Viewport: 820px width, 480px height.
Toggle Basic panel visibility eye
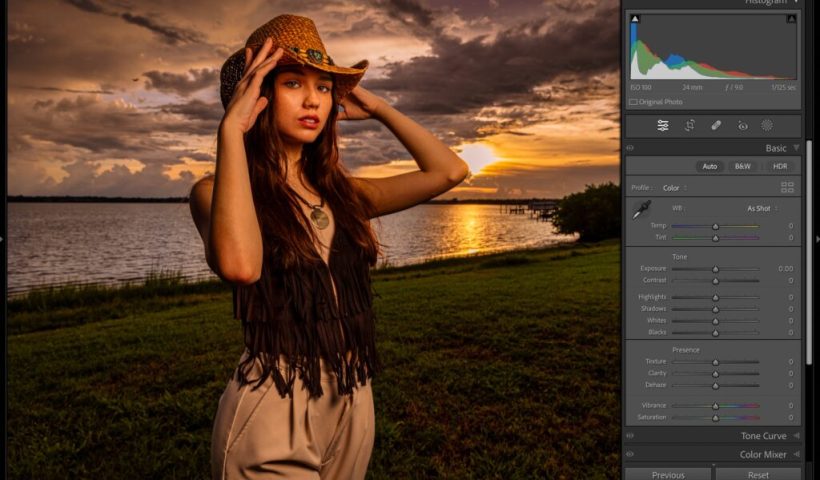(x=630, y=148)
